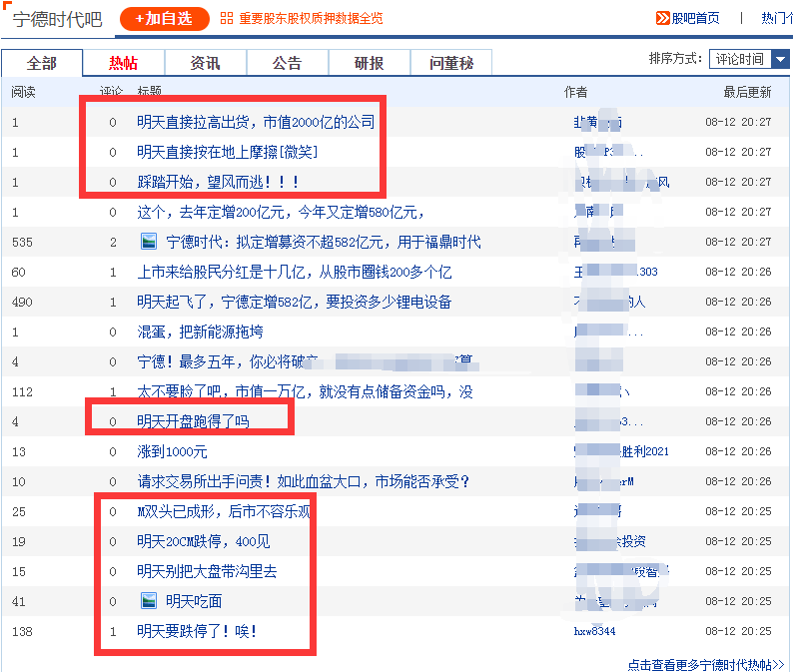
Task: Click the image icon beside 宁德时代：拟定增 post
Action: click(x=149, y=242)
